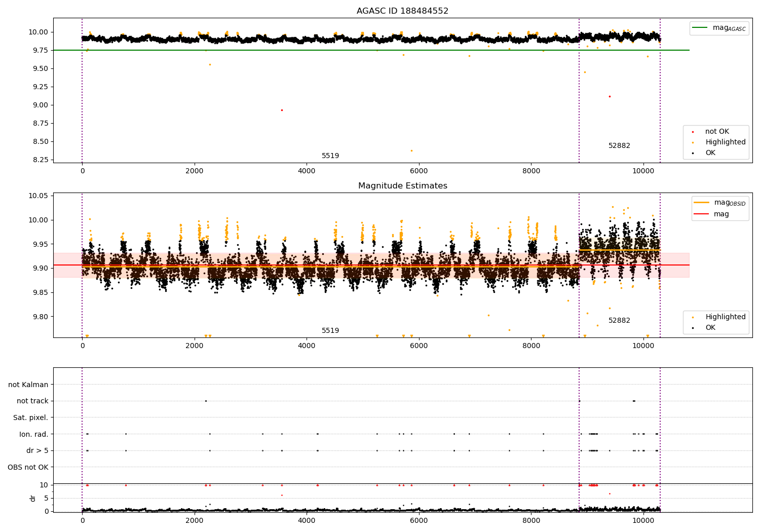Click the 10 tick on the dr axis

(44, 485)
